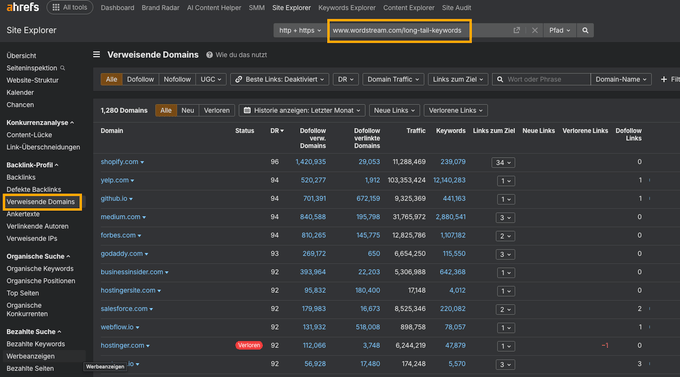This screenshot has height=377, width=680.
Task: Open the yelp.com domain link
Action: pos(114,180)
